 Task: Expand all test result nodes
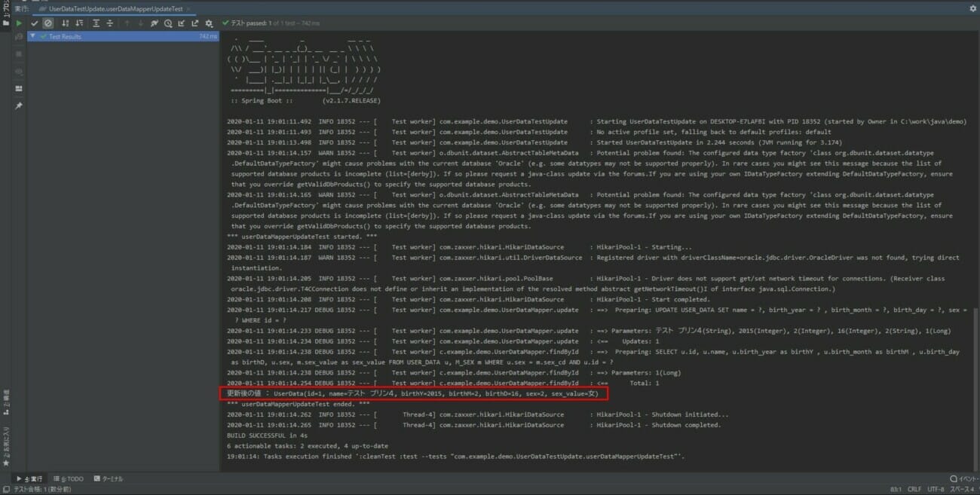[96, 23]
